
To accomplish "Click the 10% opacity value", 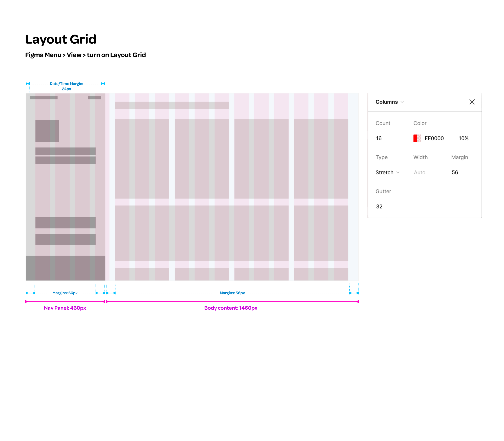I will click(463, 138).
